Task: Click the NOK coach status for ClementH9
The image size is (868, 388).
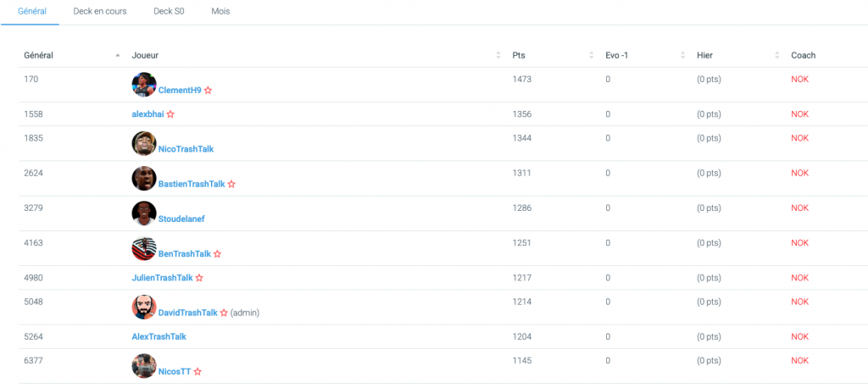Action: (799, 79)
